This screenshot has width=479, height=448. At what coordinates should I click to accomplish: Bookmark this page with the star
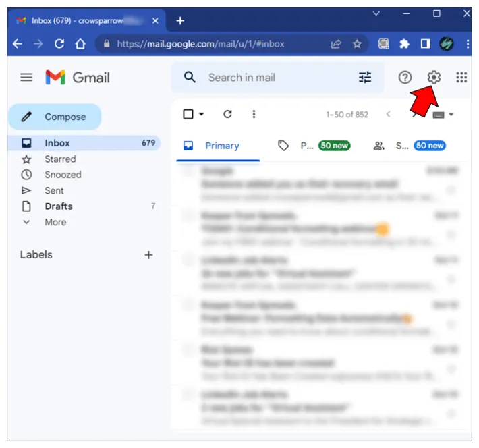pos(357,44)
